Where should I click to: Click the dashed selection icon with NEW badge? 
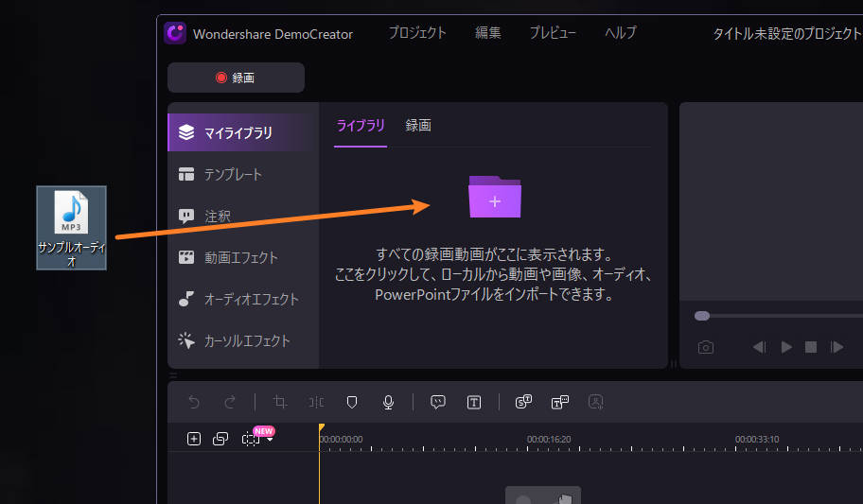click(251, 439)
